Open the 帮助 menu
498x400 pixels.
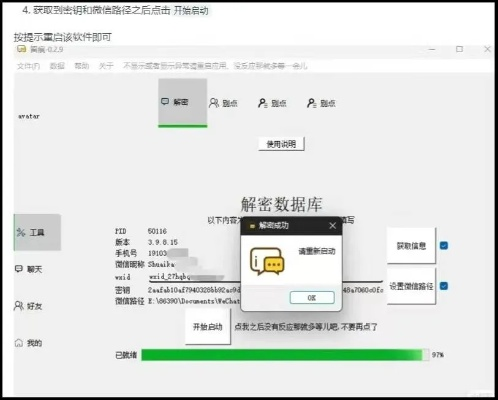82,66
